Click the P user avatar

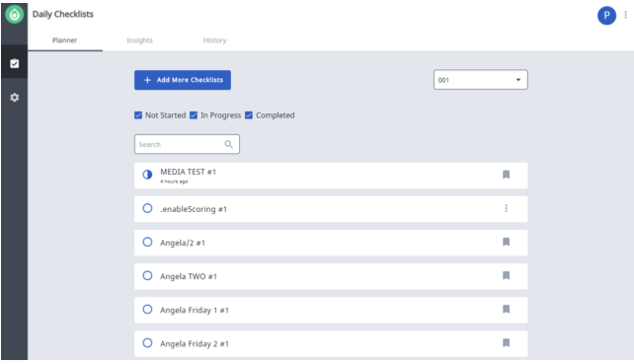[606, 16]
